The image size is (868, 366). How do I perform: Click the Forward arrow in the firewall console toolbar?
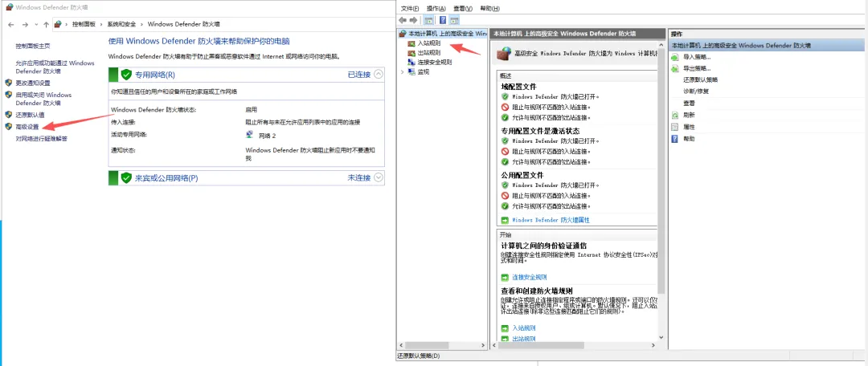point(414,20)
